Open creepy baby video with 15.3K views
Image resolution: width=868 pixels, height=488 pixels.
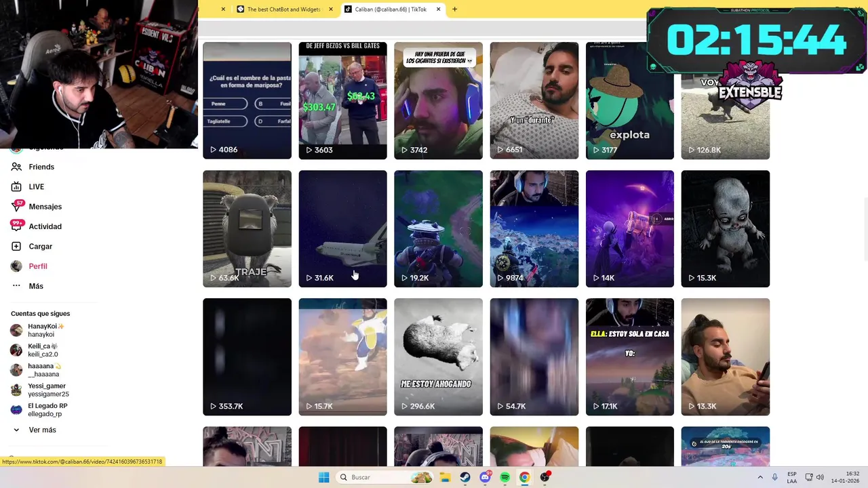click(x=725, y=228)
